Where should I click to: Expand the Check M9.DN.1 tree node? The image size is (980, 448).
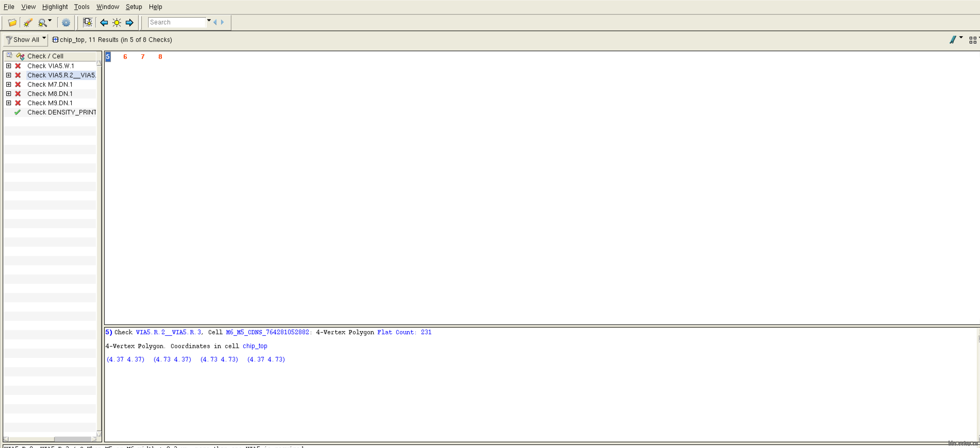(9, 103)
